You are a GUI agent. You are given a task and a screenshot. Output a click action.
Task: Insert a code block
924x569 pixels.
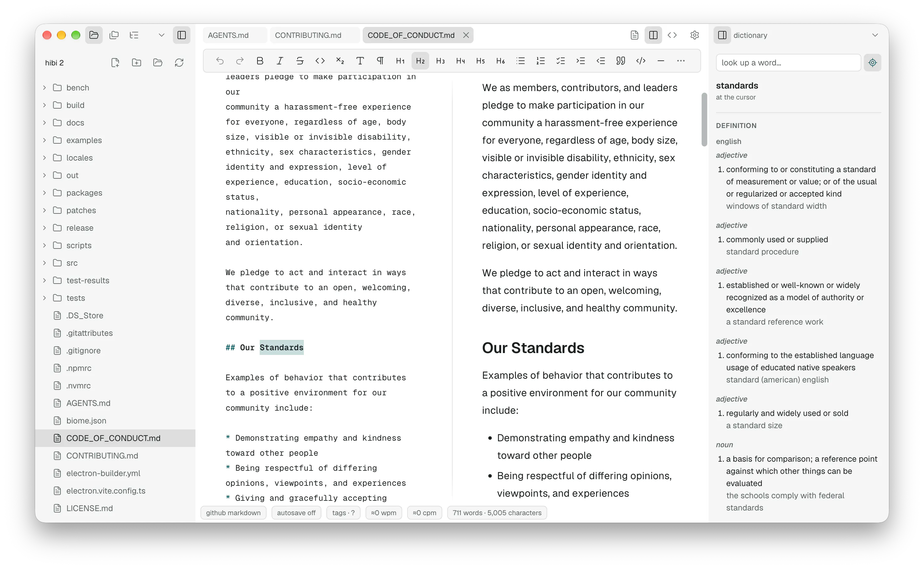641,61
